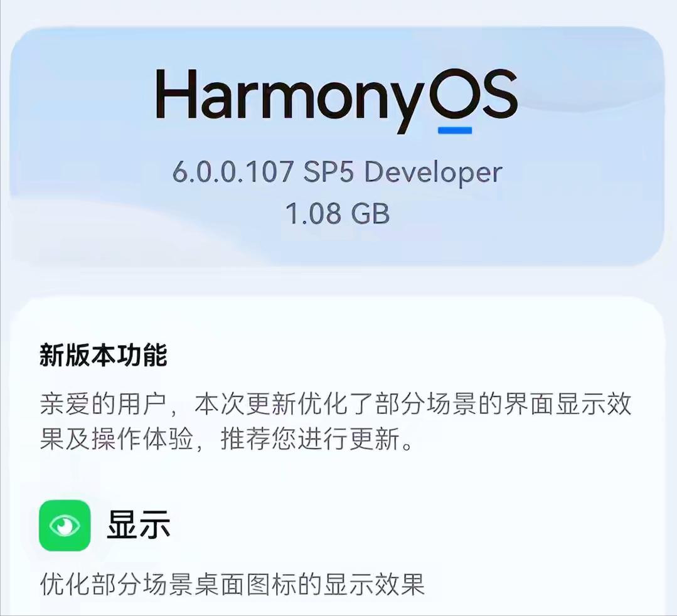Open the 显示 section label

point(138,525)
